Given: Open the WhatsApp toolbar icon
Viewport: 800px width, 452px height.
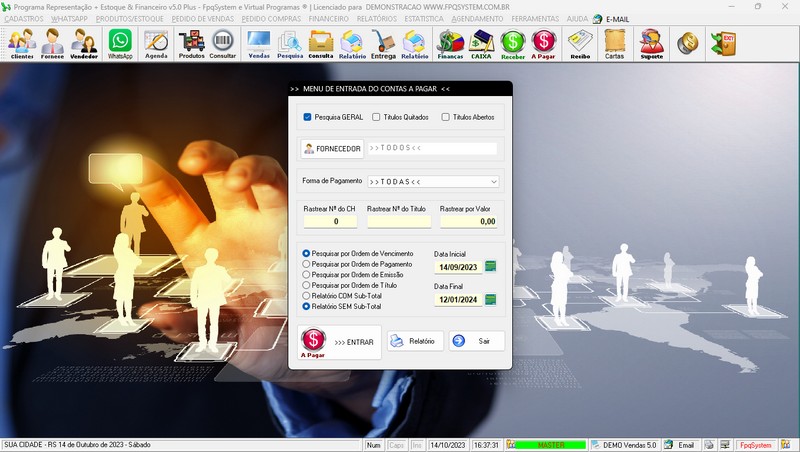Looking at the screenshot, I should 120,42.
